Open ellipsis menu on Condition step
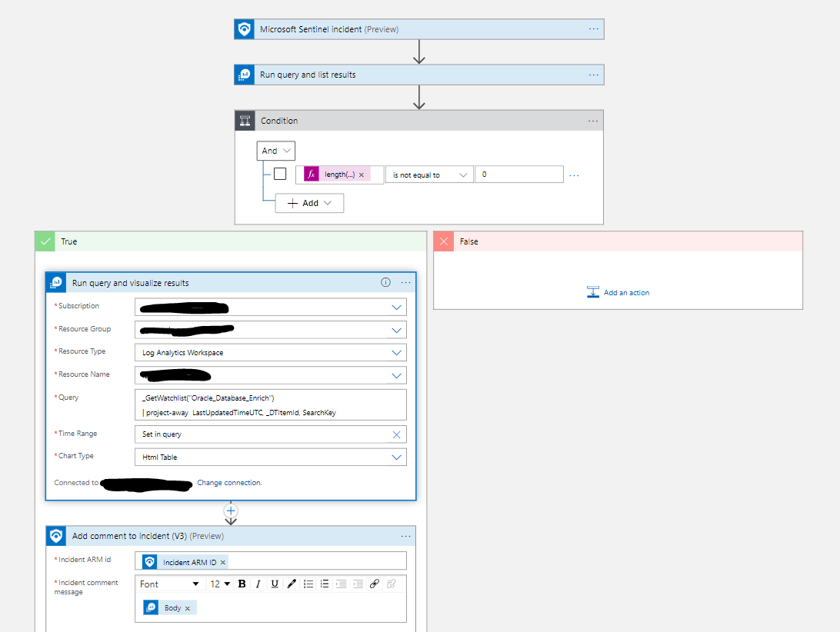 pos(593,121)
